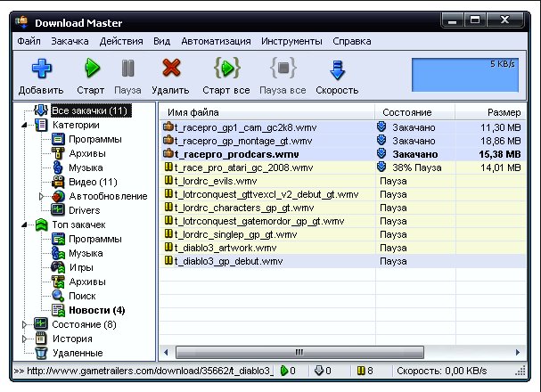Click the Состояние (8) monitor icon
The height and width of the screenshot is (392, 541).
click(x=41, y=324)
